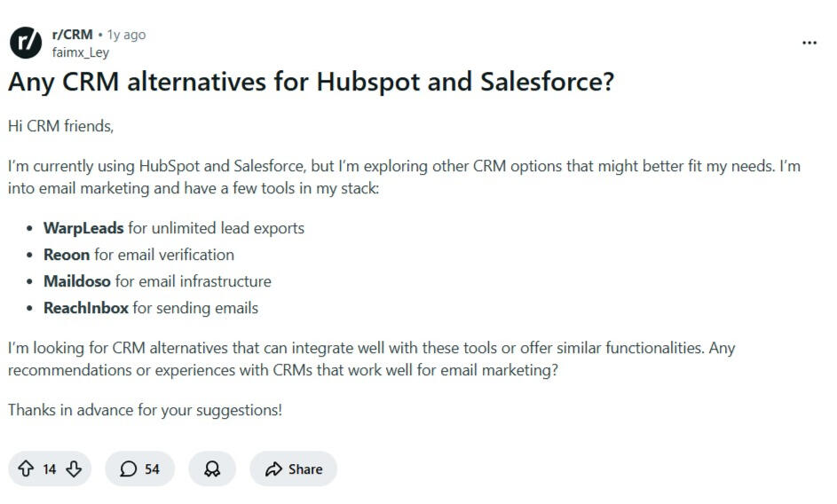This screenshot has height=504, width=837.
Task: Click the bold ReachInbox tool name
Action: pos(86,308)
